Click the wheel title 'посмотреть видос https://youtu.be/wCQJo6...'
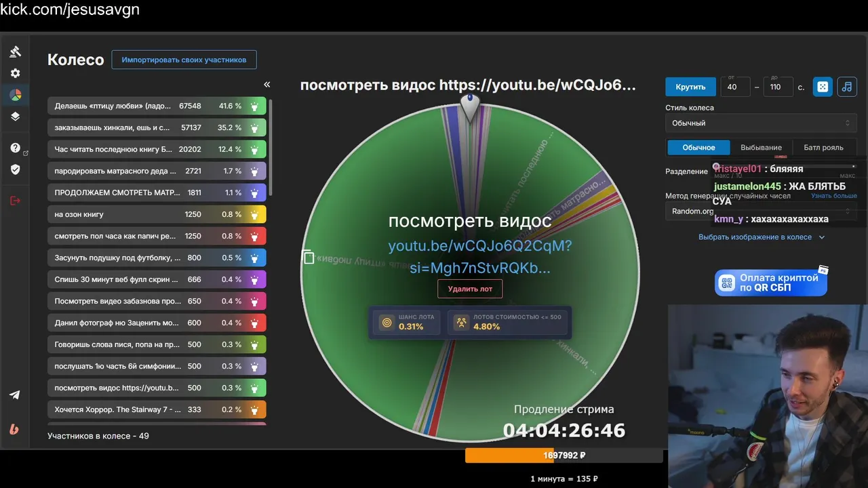Image resolution: width=868 pixels, height=488 pixels. (469, 85)
